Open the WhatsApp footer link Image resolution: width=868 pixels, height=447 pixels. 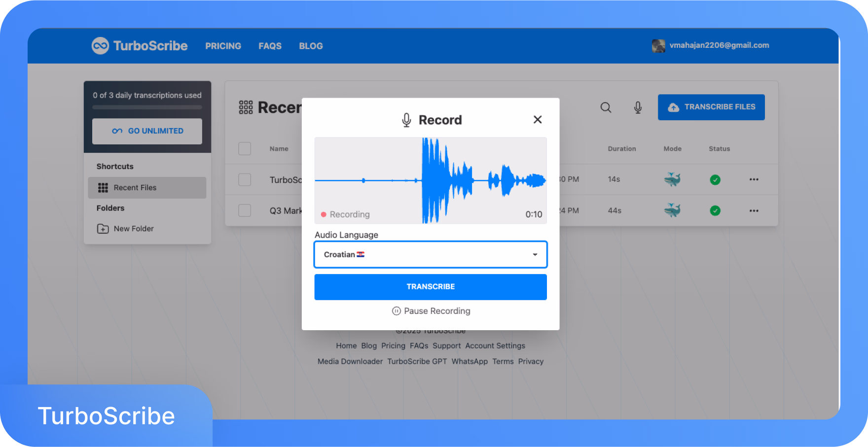coord(470,361)
